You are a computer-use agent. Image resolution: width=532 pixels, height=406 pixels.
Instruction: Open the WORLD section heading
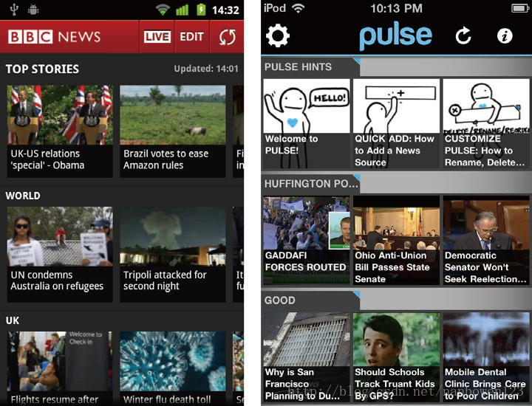click(x=23, y=196)
